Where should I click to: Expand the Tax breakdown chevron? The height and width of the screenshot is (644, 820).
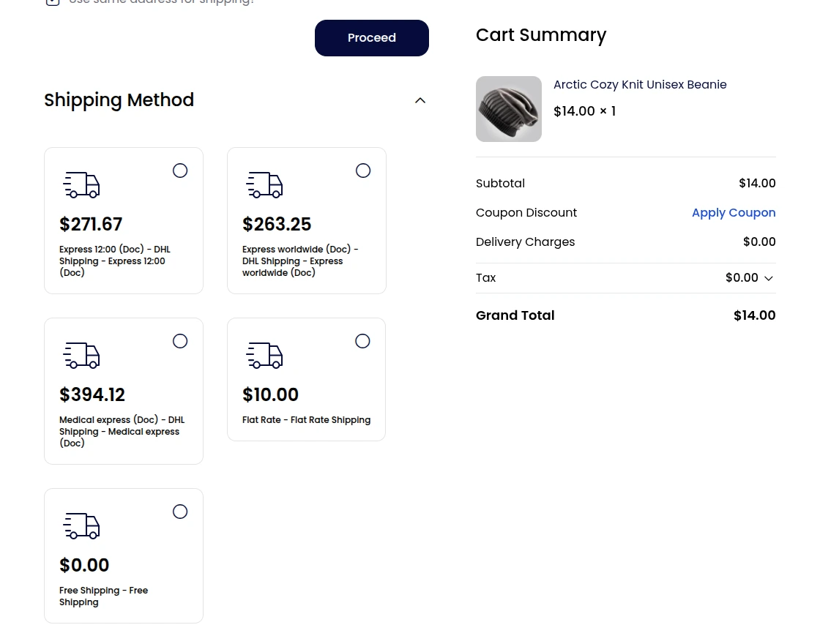(x=768, y=278)
